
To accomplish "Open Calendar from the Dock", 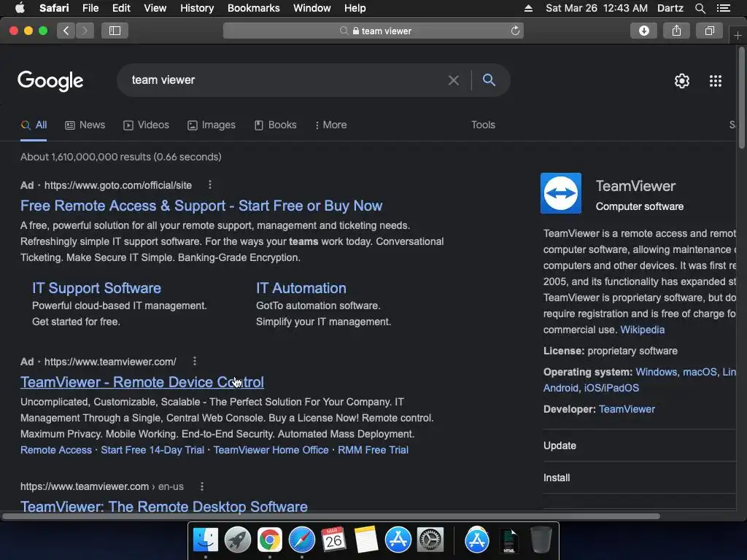I will [333, 539].
